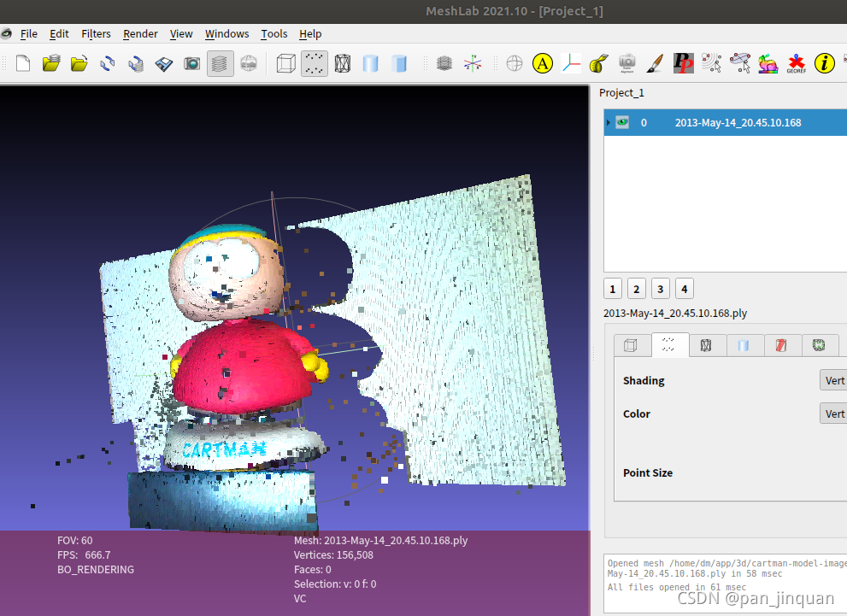Viewport: 847px width, 616px height.
Task: Click the Reload All Layers icon
Action: pyautogui.click(x=136, y=64)
